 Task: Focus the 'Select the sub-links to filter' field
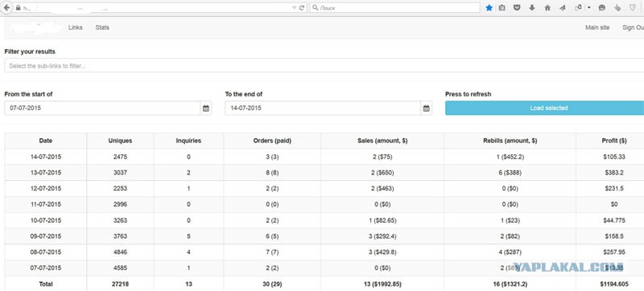(x=324, y=66)
